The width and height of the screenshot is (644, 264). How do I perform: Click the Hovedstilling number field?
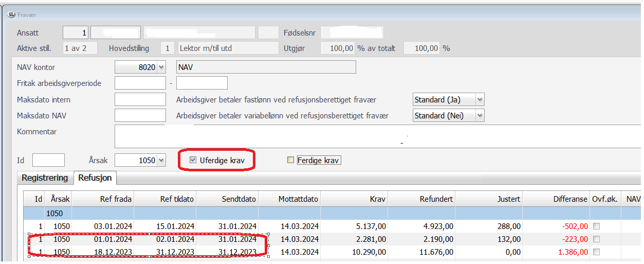(168, 48)
